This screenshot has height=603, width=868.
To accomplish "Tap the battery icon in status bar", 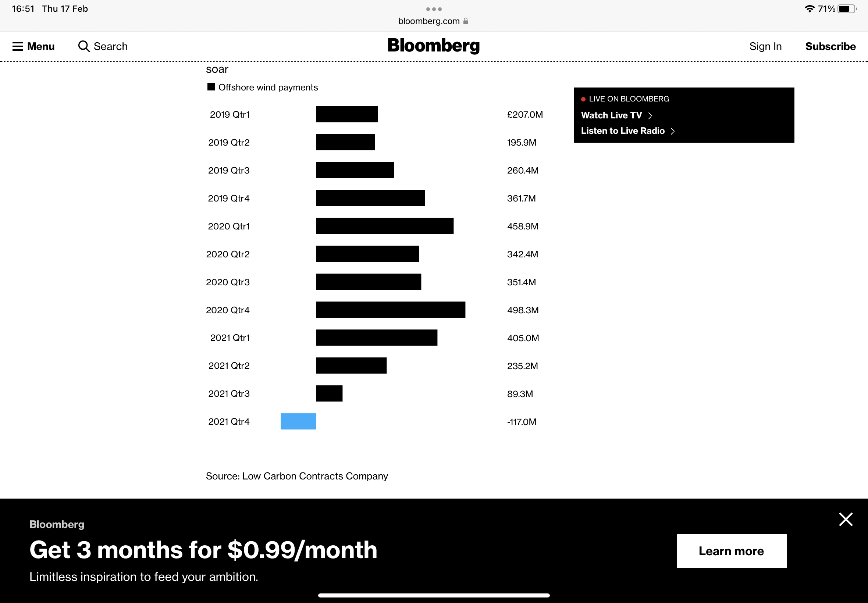I will [x=846, y=9].
